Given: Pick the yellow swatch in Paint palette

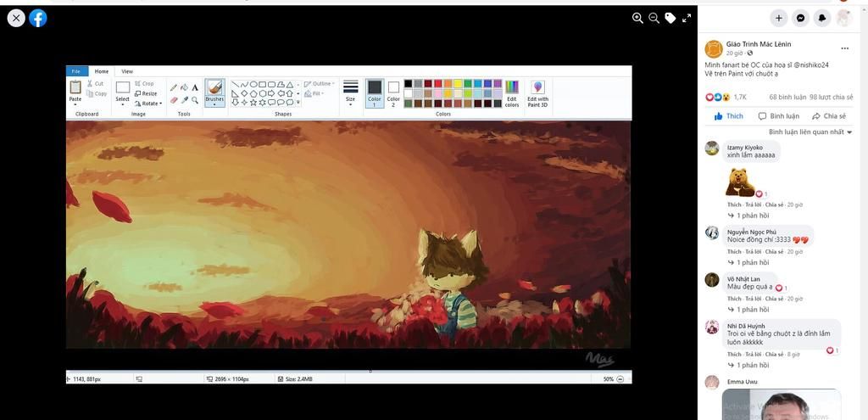Looking at the screenshot, I should 458,84.
